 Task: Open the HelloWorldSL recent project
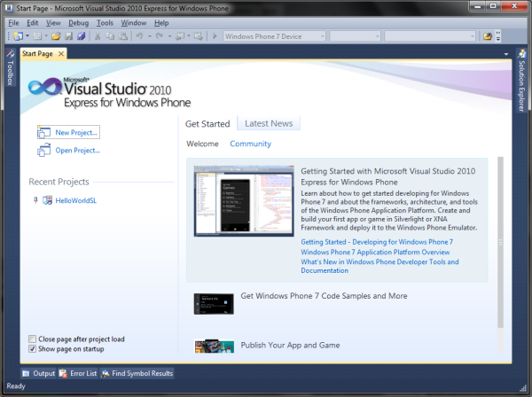76,200
